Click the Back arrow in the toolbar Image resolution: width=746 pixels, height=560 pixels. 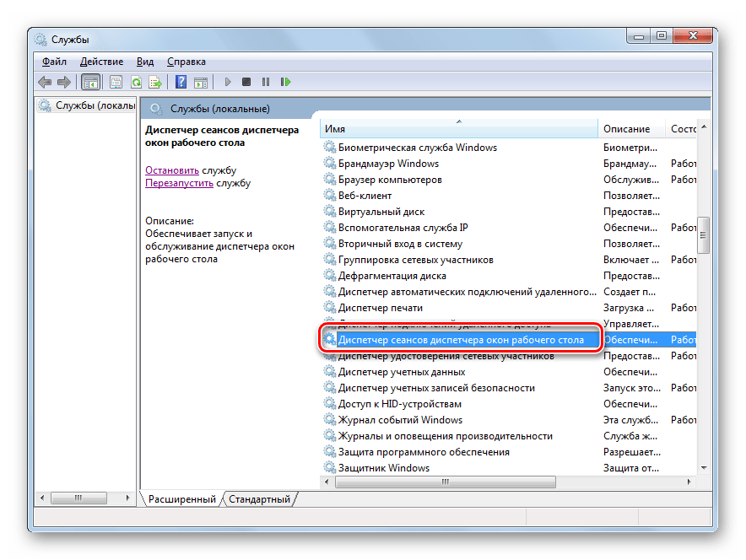tap(45, 82)
